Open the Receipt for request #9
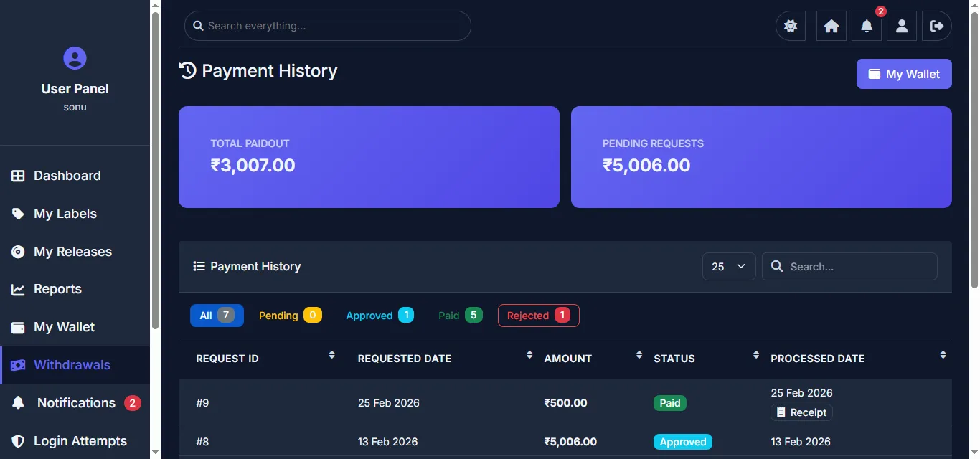The height and width of the screenshot is (459, 980). [801, 412]
